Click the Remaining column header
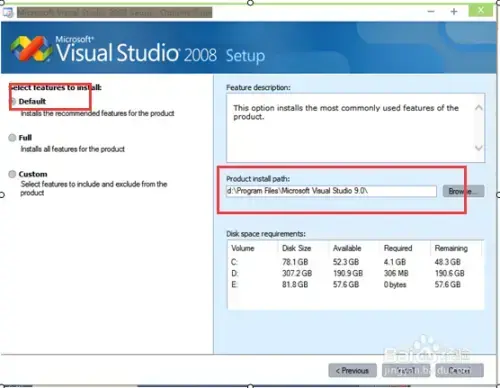 coord(451,248)
